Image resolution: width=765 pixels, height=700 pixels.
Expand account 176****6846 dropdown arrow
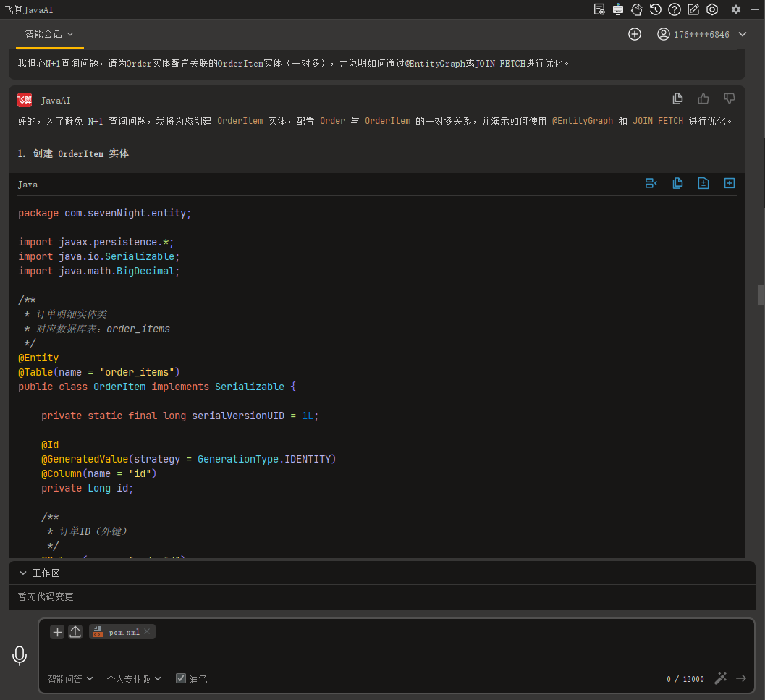(742, 34)
